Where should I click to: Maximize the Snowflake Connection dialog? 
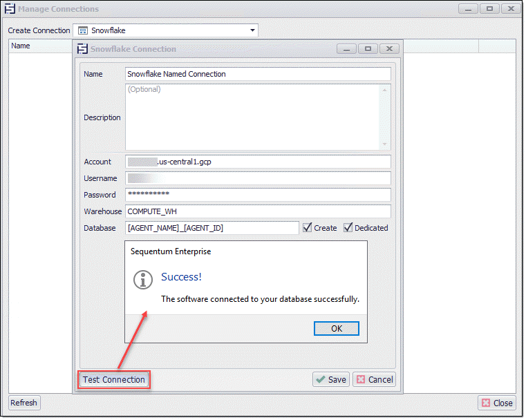[x=368, y=49]
